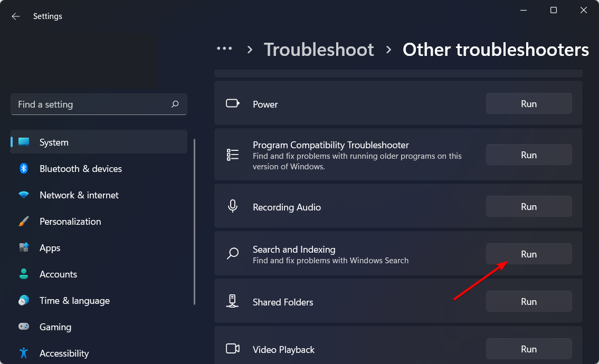Click the Search and Indexing title

294,250
